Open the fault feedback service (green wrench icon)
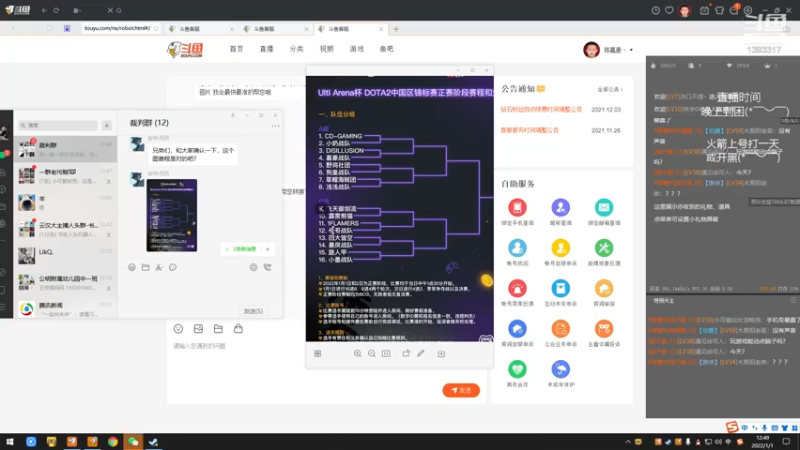800x450 pixels. 604,248
